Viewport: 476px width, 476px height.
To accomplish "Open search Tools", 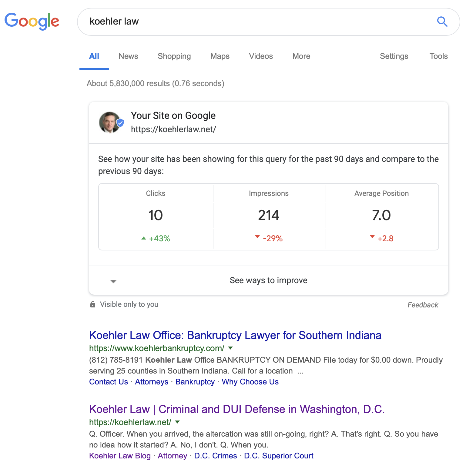I will pyautogui.click(x=438, y=56).
